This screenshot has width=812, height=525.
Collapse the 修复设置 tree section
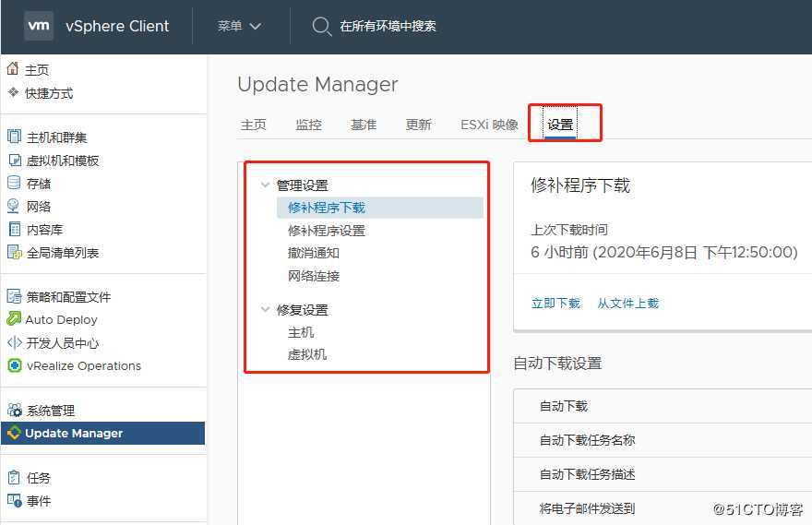pos(265,310)
